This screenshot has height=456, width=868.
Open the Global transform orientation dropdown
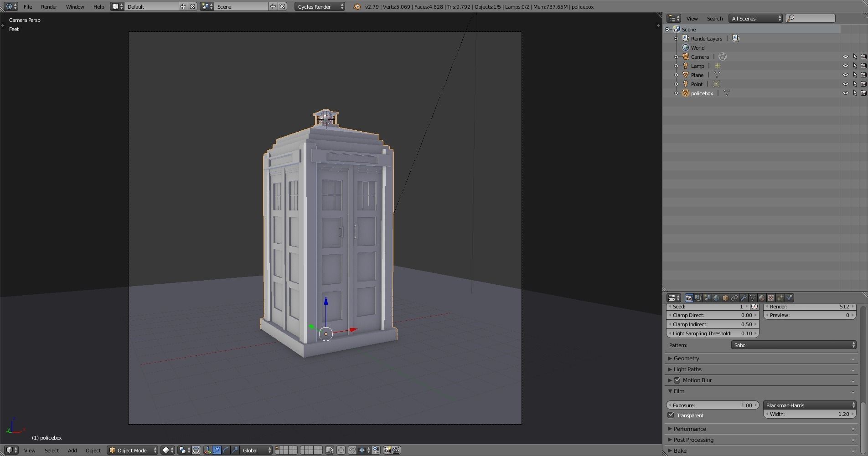coord(257,451)
